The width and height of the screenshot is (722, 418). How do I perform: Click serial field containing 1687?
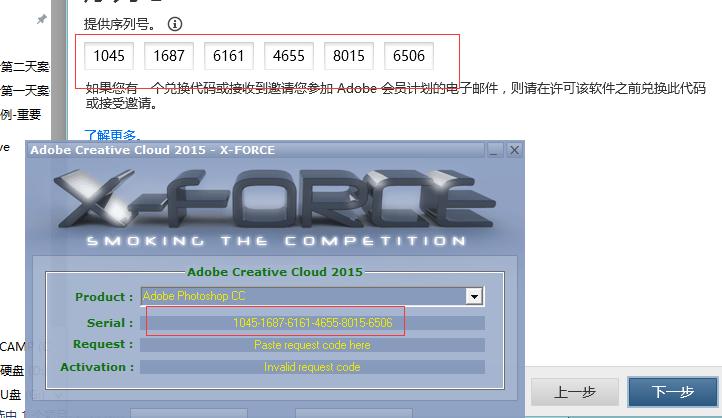(x=169, y=56)
